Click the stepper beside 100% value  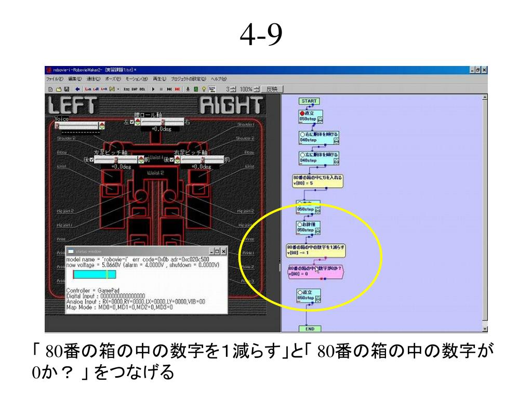(x=257, y=89)
